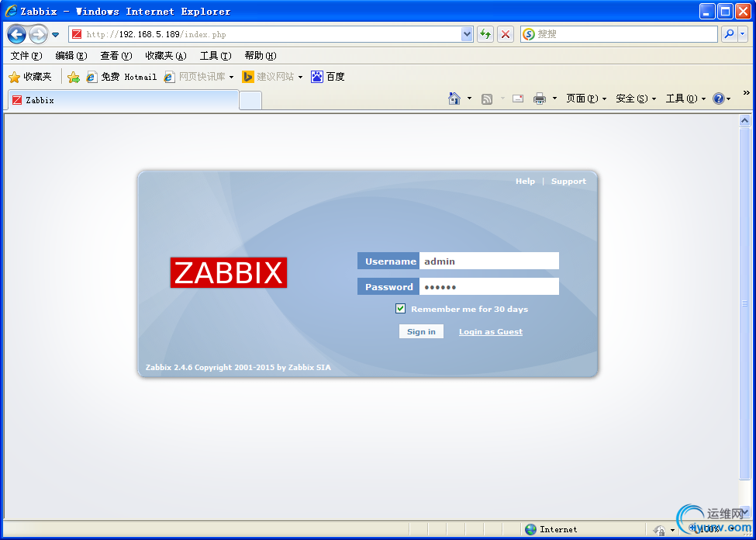The height and width of the screenshot is (540, 756).
Task: Click the Sign in button
Action: (421, 331)
